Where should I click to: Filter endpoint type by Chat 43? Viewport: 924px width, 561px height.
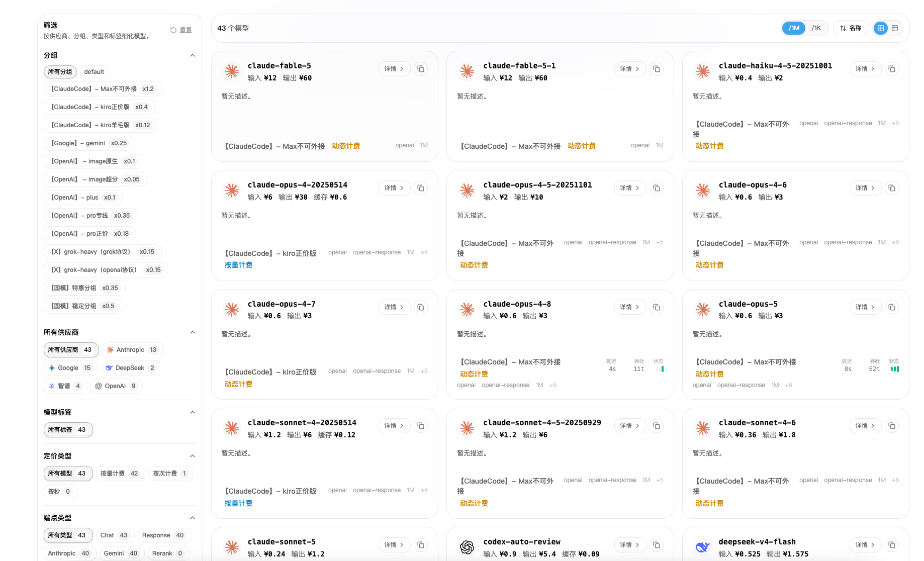tap(114, 535)
